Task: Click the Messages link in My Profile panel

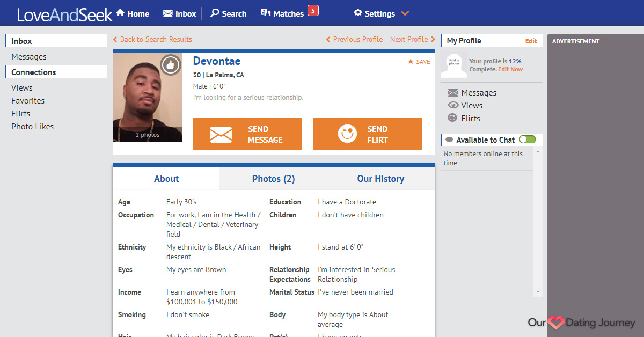Action: tap(479, 93)
